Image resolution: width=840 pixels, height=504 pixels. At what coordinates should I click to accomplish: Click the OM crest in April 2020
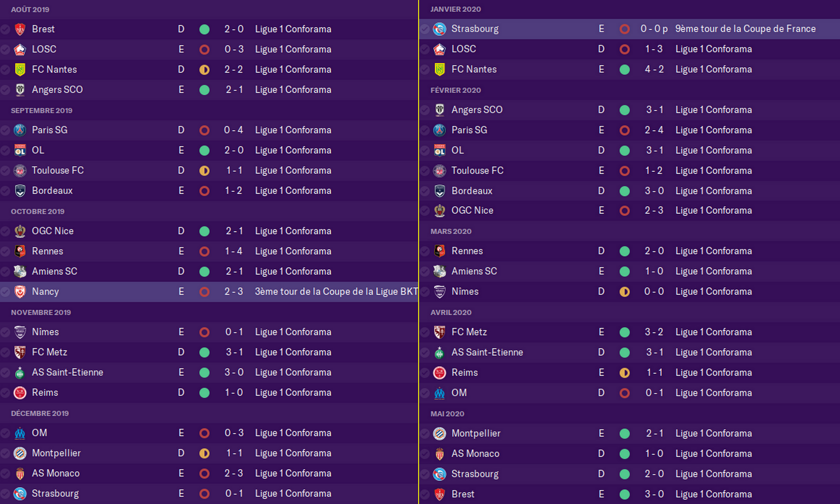[x=439, y=393]
